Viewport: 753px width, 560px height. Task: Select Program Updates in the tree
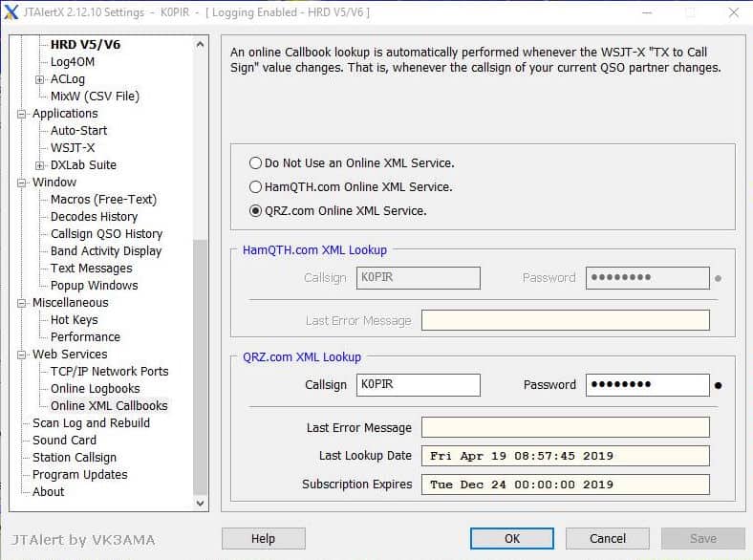(80, 475)
